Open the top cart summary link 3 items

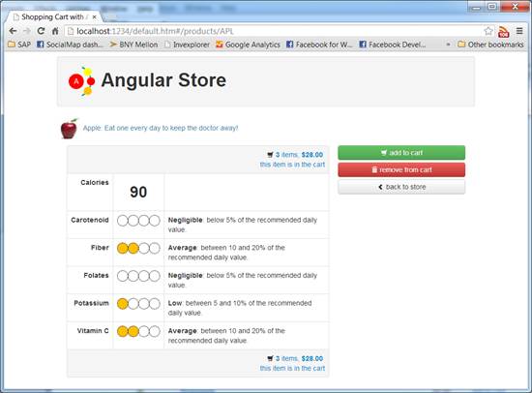point(286,155)
